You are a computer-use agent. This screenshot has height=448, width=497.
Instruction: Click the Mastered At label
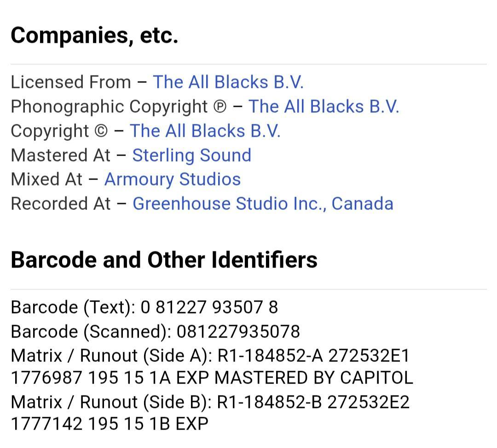pos(61,155)
